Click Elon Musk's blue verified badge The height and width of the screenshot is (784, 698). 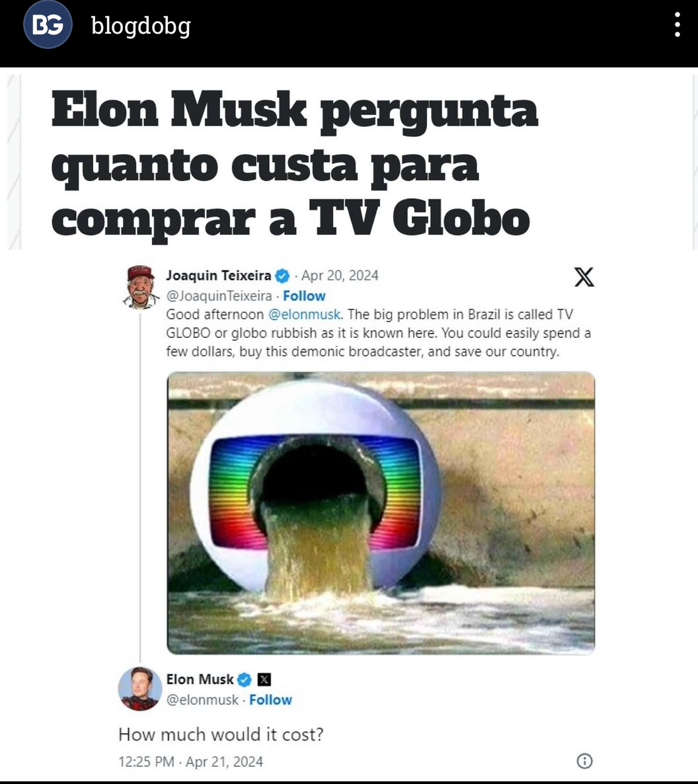pyautogui.click(x=244, y=680)
